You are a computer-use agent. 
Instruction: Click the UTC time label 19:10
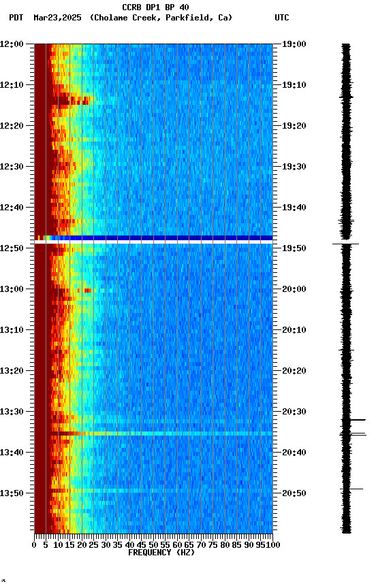pos(294,85)
